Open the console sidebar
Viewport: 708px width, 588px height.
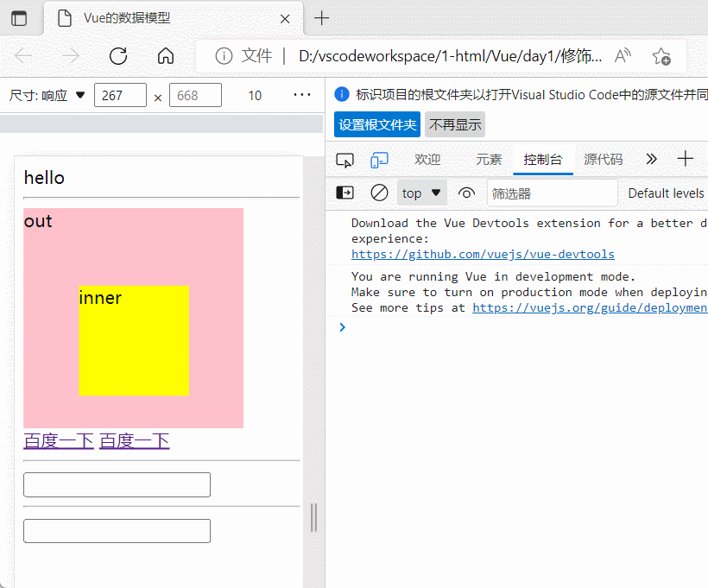click(345, 193)
